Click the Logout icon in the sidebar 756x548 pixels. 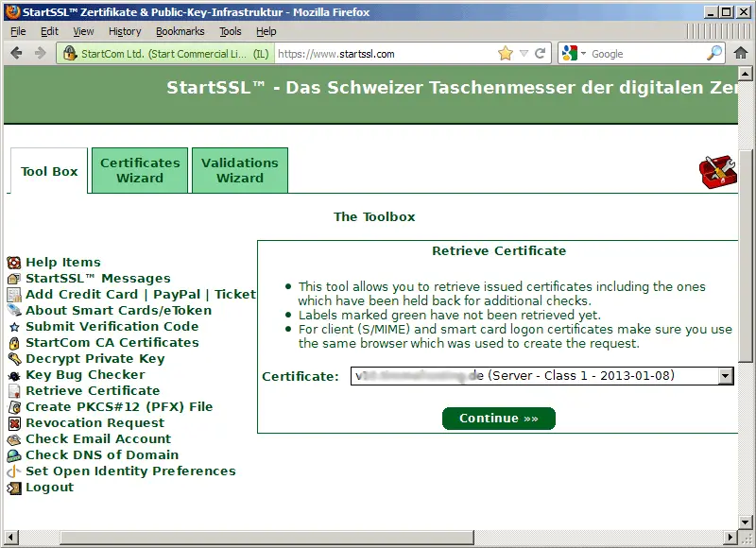(12, 487)
